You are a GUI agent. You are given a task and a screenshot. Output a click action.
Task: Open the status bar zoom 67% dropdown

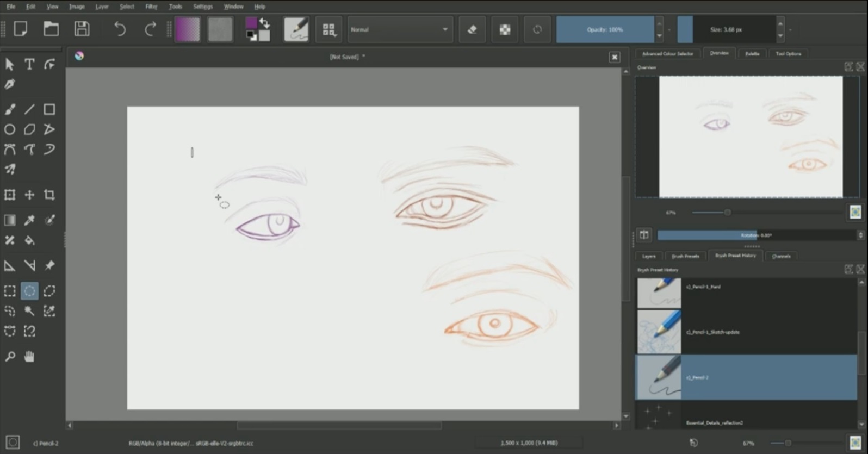(x=748, y=443)
